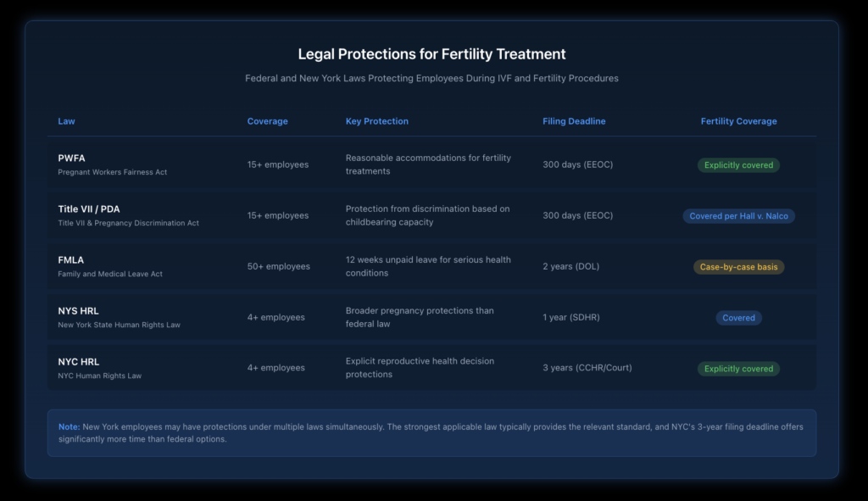Select the FMLA row label
The image size is (868, 501).
tap(70, 260)
